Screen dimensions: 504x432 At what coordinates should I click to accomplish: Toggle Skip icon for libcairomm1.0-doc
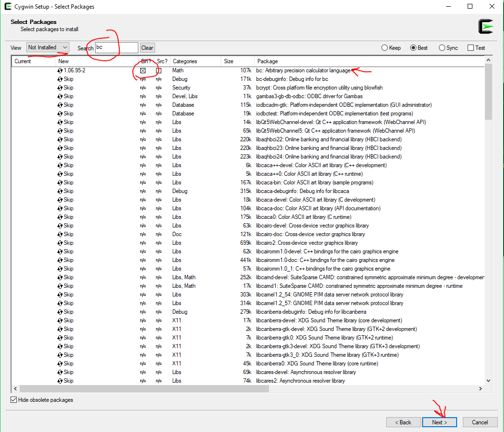tap(60, 260)
